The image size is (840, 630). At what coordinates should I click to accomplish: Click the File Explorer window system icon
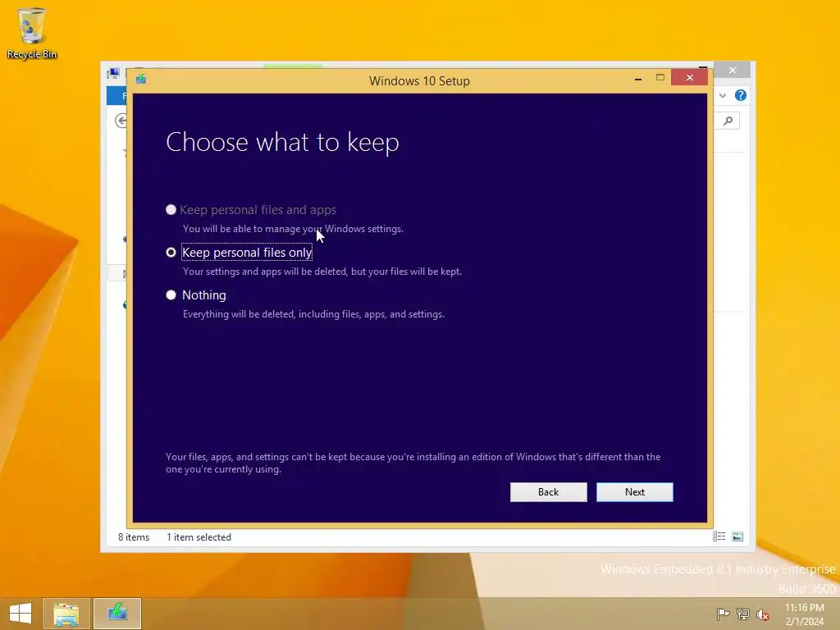tap(113, 73)
